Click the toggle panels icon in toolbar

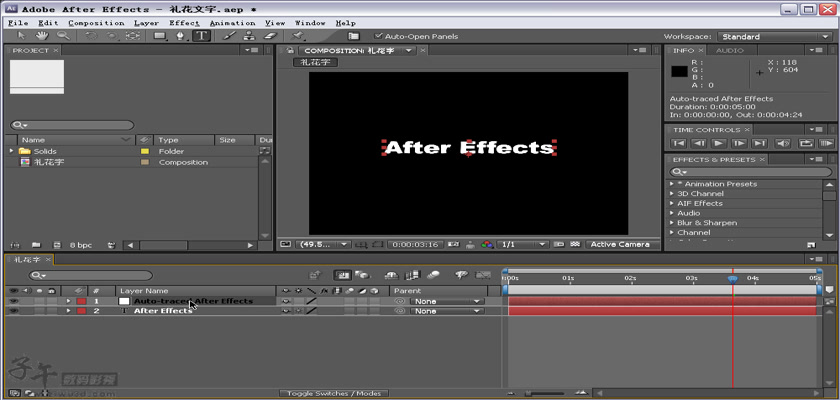(353, 36)
